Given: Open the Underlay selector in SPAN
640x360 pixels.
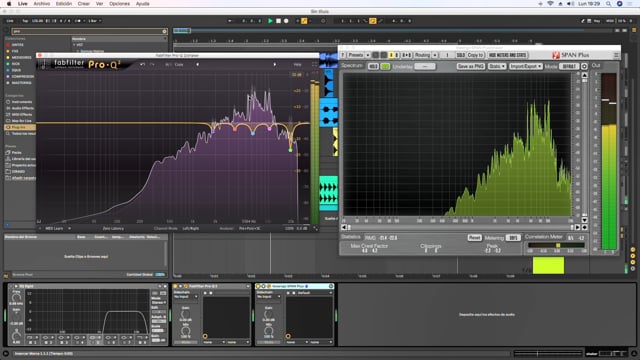Looking at the screenshot, I should pos(424,66).
